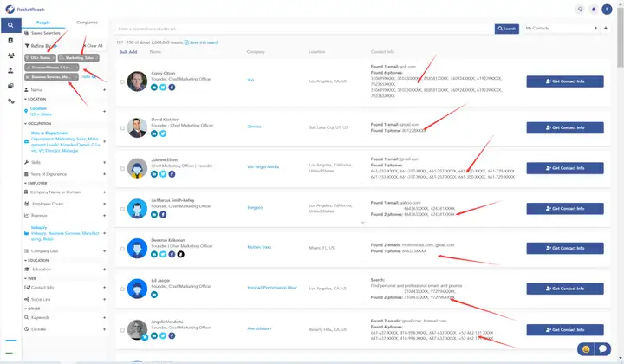Open Zennoa company link
This screenshot has width=624, height=364.
pyautogui.click(x=254, y=127)
